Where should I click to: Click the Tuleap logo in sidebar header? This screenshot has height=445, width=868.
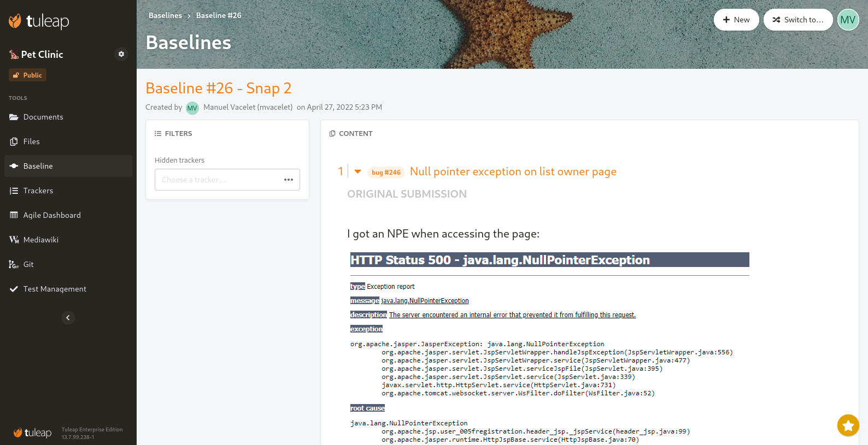tap(39, 21)
